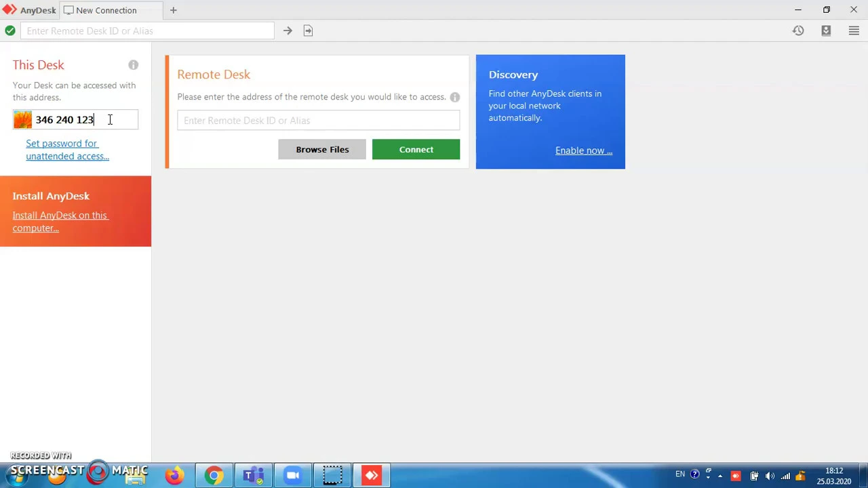Open the screen capture tool in the taskbar

point(332,475)
